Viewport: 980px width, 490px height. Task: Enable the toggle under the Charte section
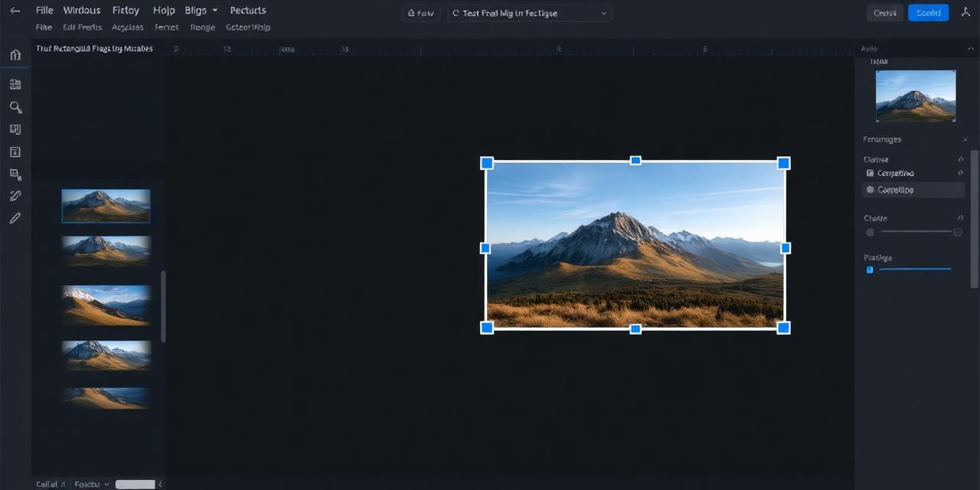pyautogui.click(x=870, y=232)
